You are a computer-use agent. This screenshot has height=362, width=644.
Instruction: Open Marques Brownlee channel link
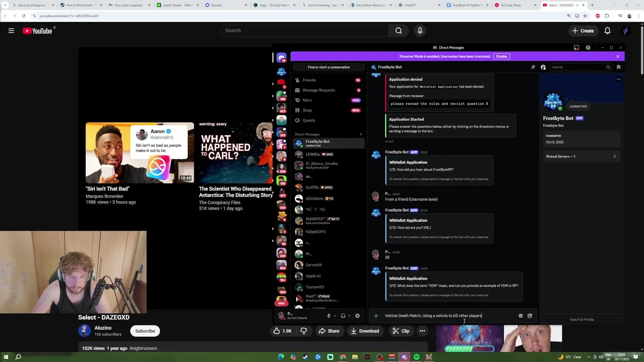point(104,196)
